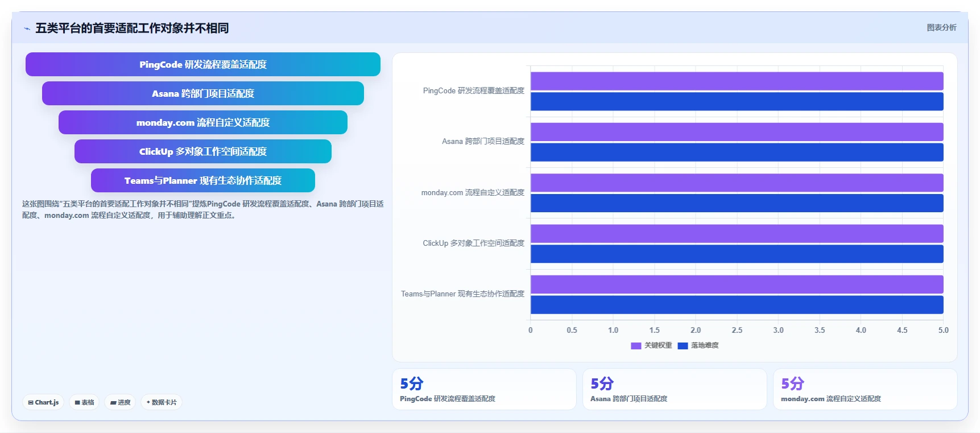The width and height of the screenshot is (980, 433).
Task: Click the purple bar for monday.com 流程自定义适配度
Action: [x=737, y=183]
